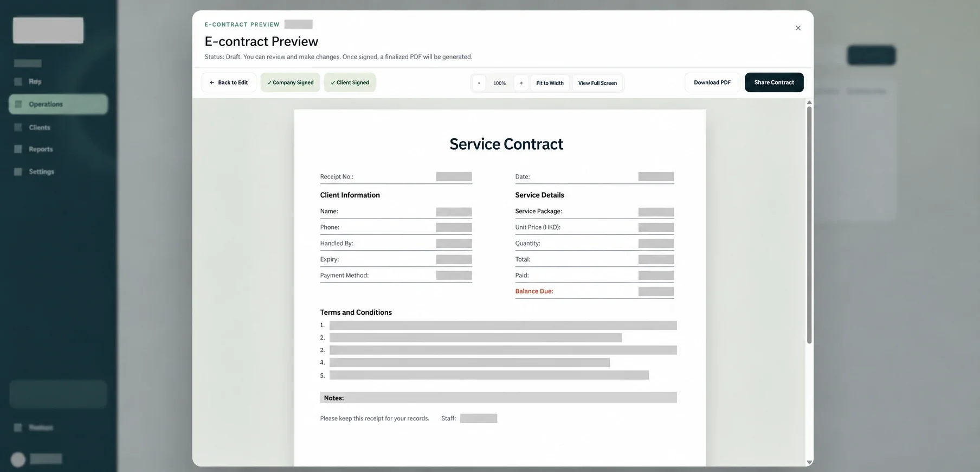Select Fit to Width
The height and width of the screenshot is (472, 980).
(550, 83)
